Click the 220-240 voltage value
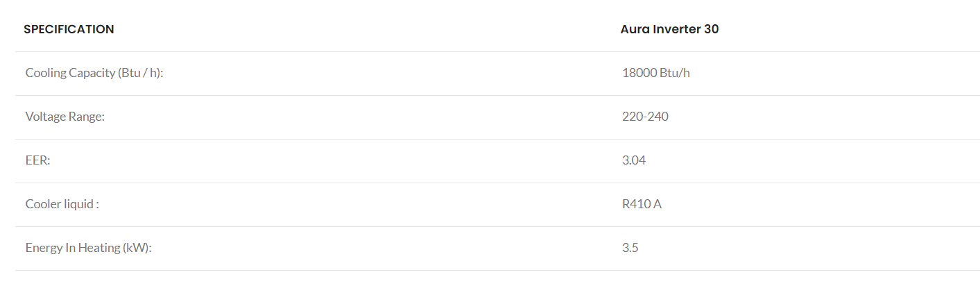The image size is (980, 286). coord(645,117)
